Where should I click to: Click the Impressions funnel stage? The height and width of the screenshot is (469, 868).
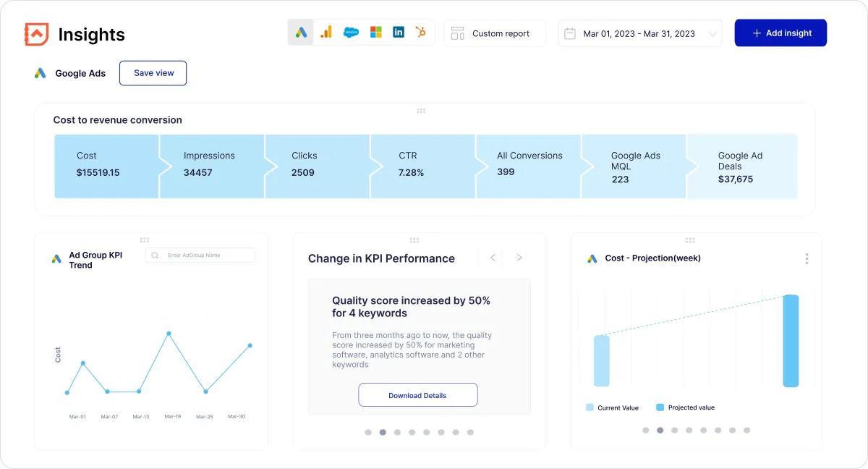212,166
